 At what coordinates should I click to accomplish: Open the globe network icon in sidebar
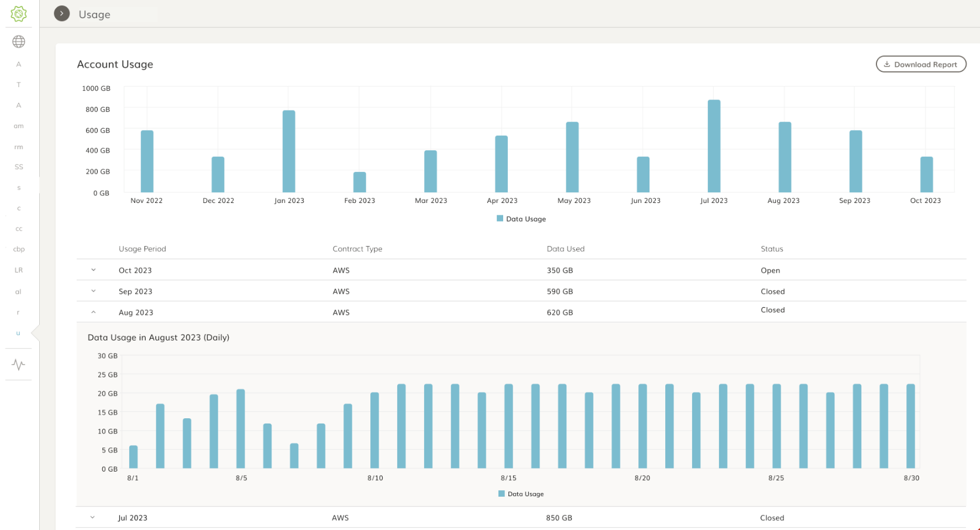(x=18, y=41)
